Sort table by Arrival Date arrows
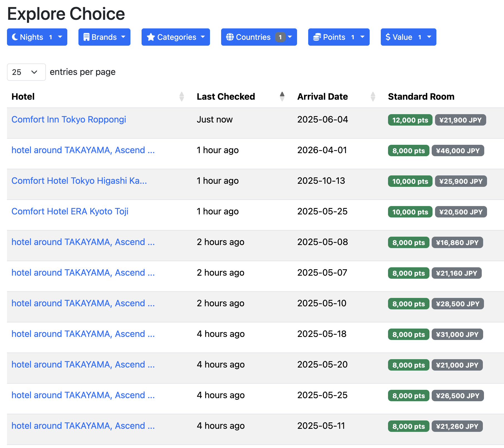 373,97
